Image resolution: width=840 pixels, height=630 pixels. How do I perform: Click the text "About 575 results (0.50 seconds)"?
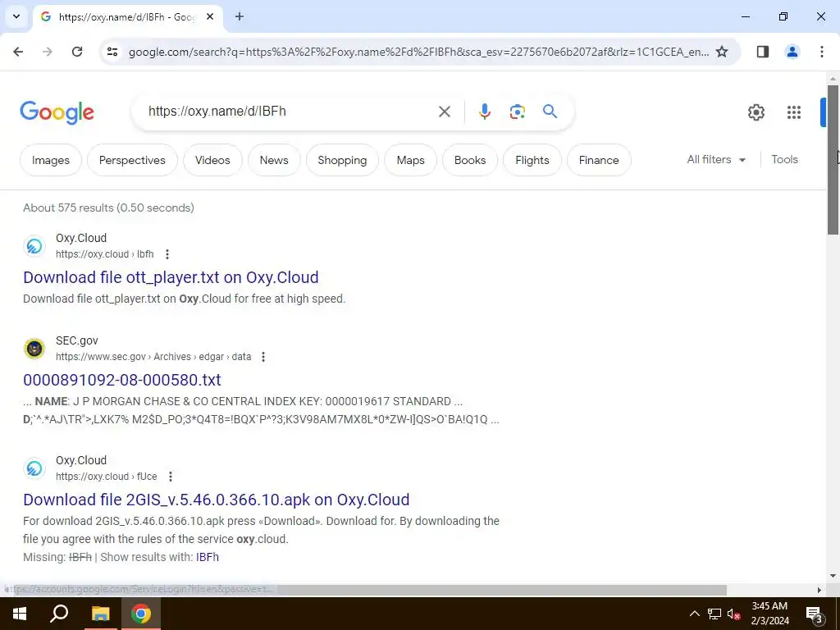pyautogui.click(x=109, y=208)
